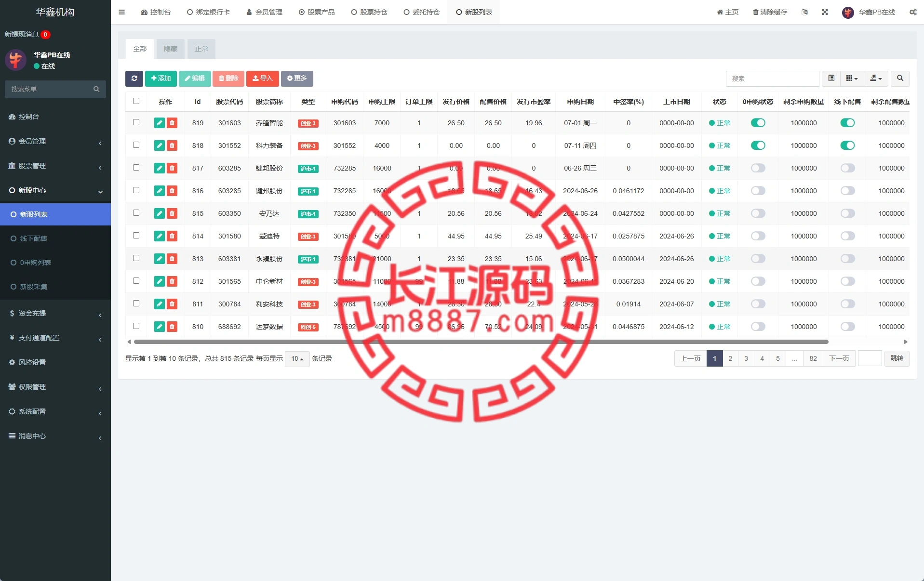Enable 线下配售 switch for row 816

click(x=847, y=191)
